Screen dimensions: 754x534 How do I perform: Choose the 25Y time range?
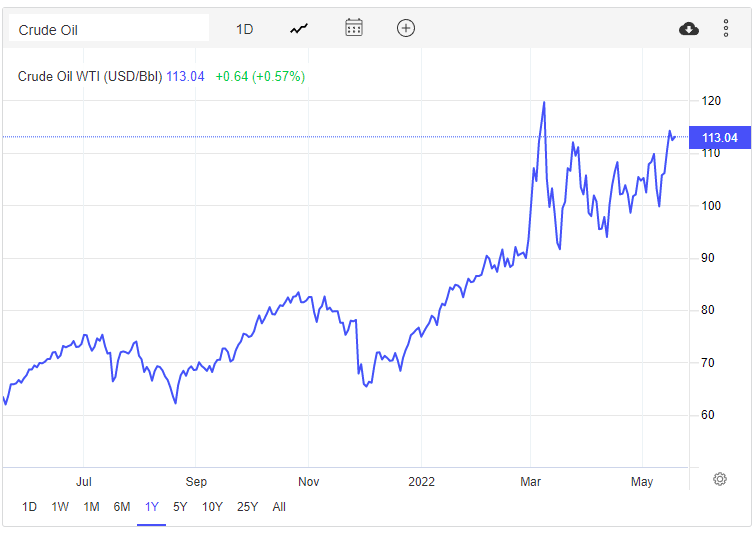(246, 507)
